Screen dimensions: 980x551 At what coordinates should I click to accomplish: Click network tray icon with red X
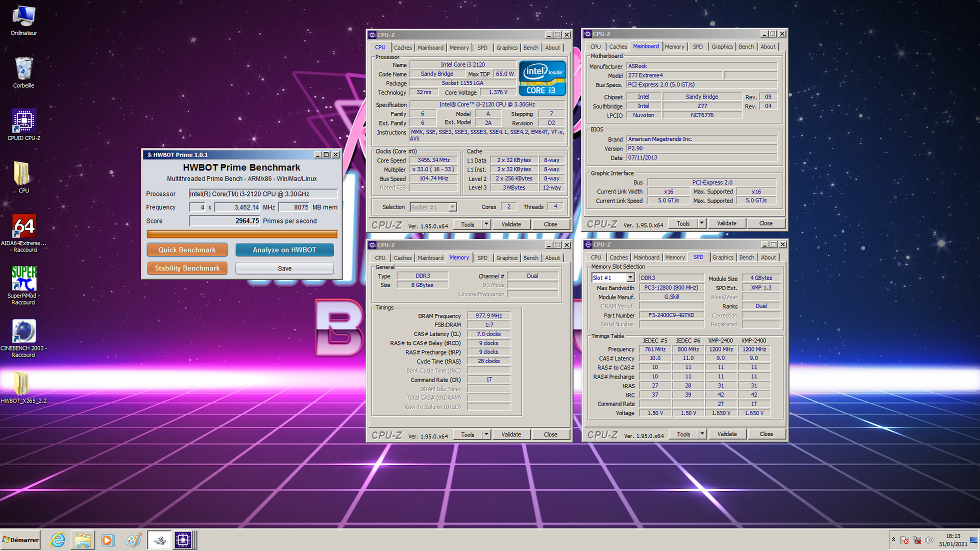(x=917, y=540)
